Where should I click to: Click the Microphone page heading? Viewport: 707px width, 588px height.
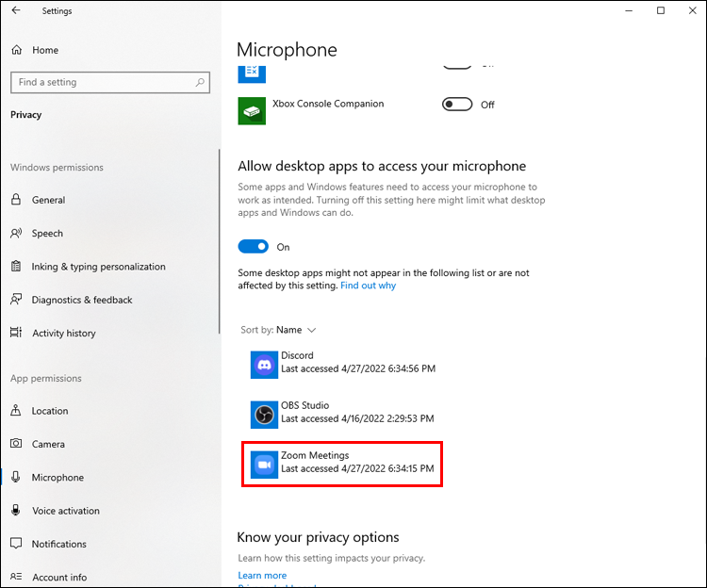[287, 50]
